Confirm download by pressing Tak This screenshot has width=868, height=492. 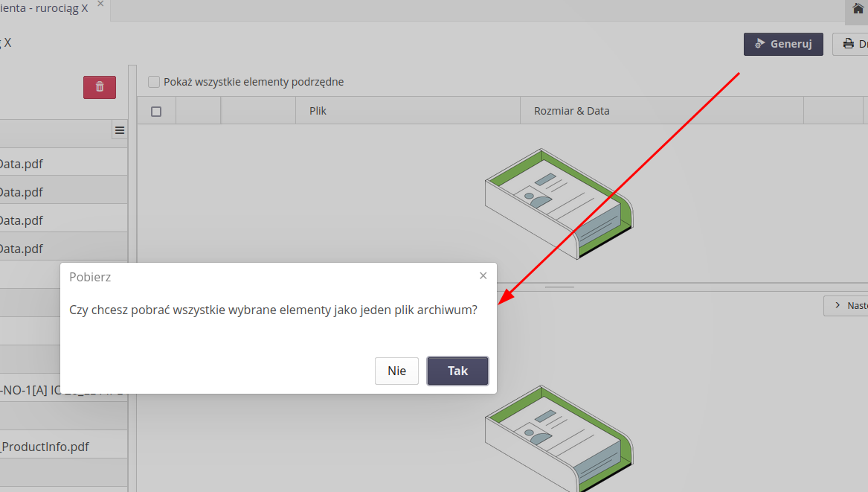tap(457, 371)
